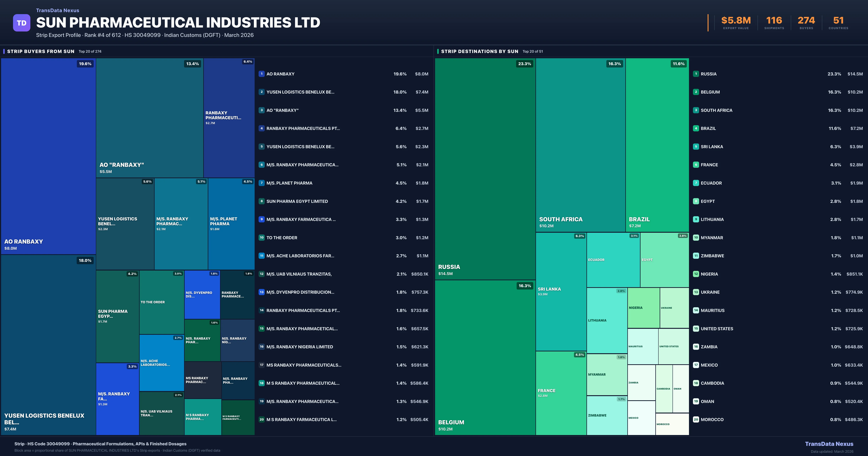Viewport: 868px width, 456px height.
Task: Select STRIP BUYERS FROM SUN panel heading
Action: (x=41, y=51)
